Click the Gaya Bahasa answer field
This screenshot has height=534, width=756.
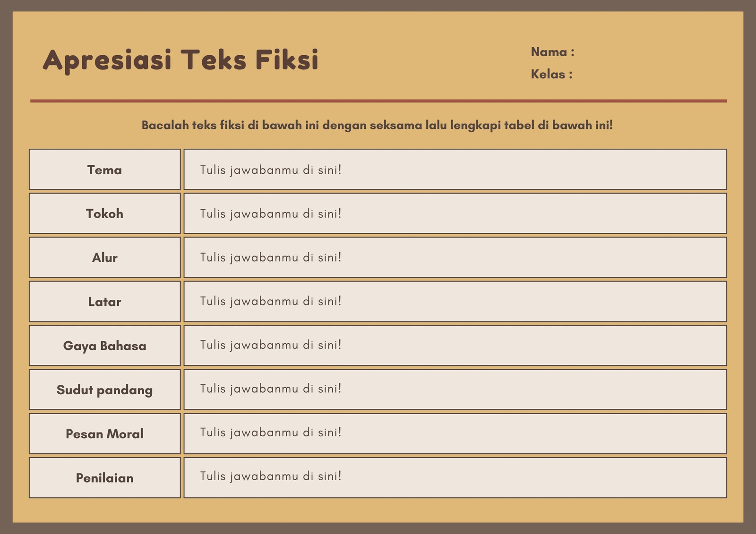[x=455, y=345]
